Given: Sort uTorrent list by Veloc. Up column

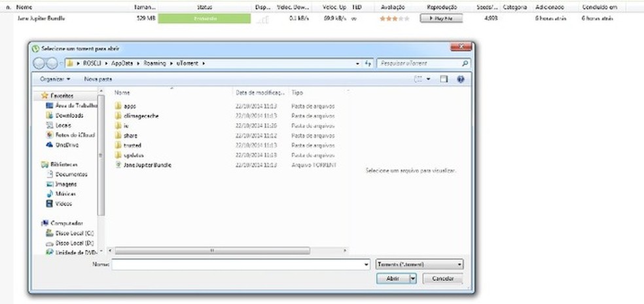Looking at the screenshot, I should point(334,7).
